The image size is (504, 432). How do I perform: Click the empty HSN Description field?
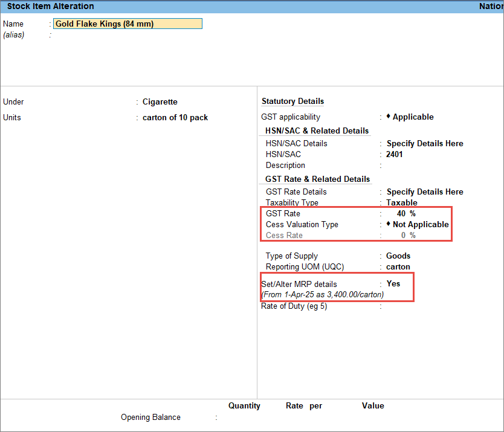click(423, 166)
